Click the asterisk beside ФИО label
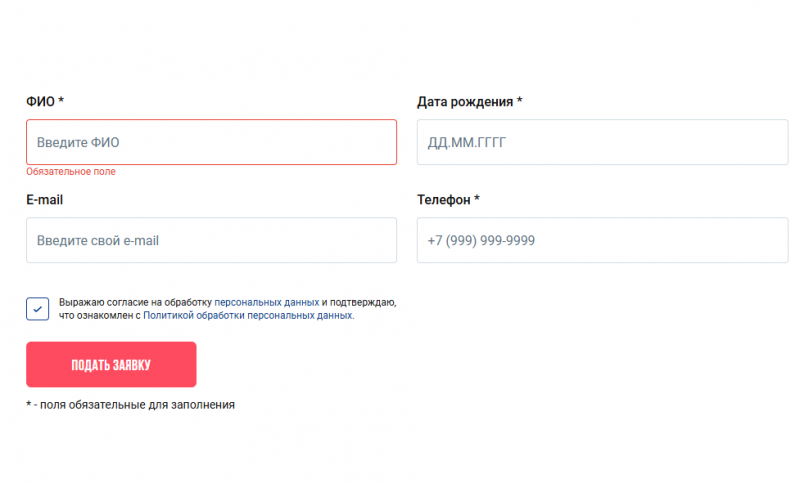This screenshot has width=800, height=483. tap(61, 101)
